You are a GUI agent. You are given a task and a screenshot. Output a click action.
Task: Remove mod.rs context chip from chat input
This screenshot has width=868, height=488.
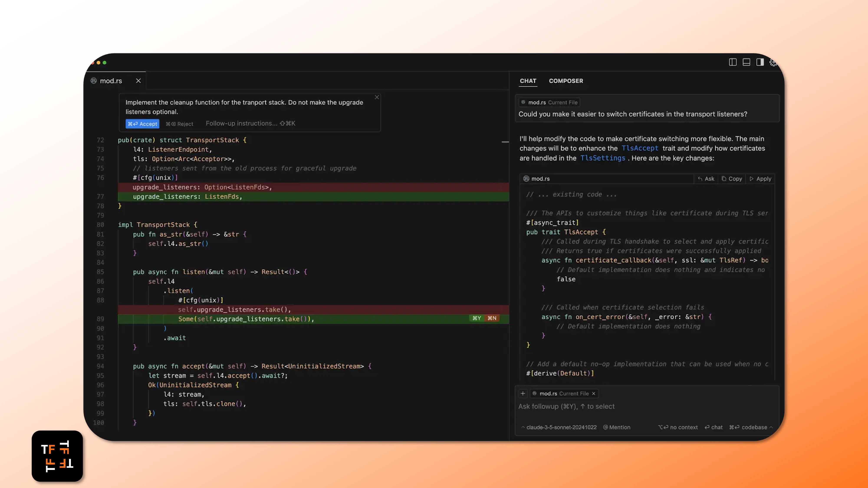[594, 394]
